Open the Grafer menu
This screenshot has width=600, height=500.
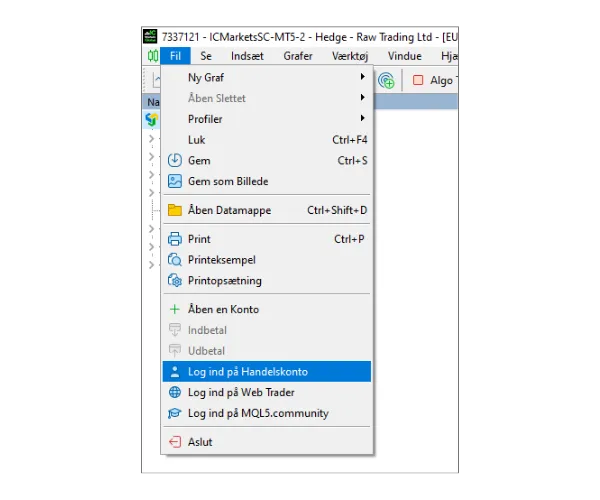click(x=298, y=56)
